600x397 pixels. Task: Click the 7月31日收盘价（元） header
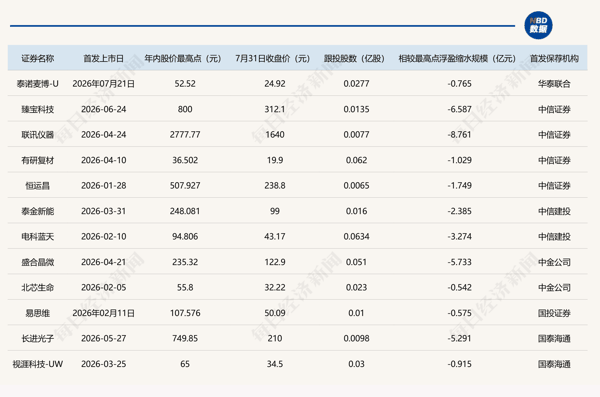272,59
